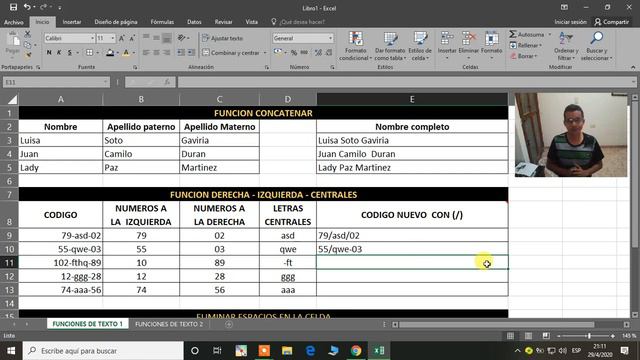Open Dar formato como tabla
The image size is (640, 360).
(x=390, y=46)
